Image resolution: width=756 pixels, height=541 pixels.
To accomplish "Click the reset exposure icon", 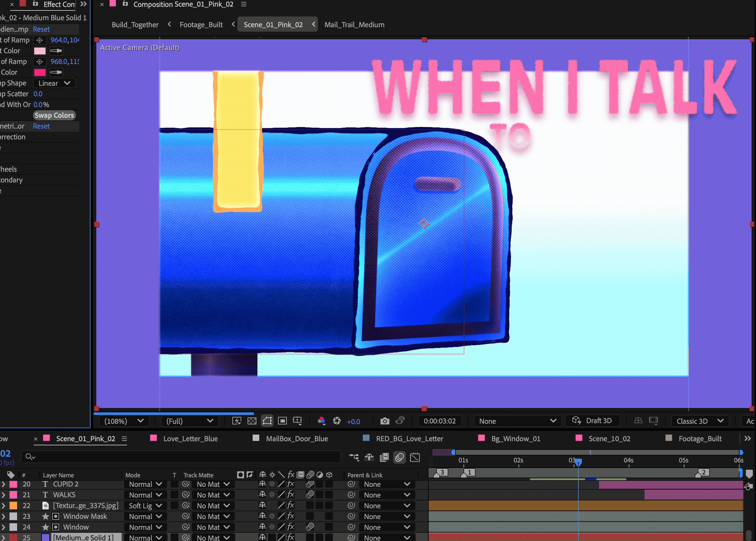I will tap(337, 421).
